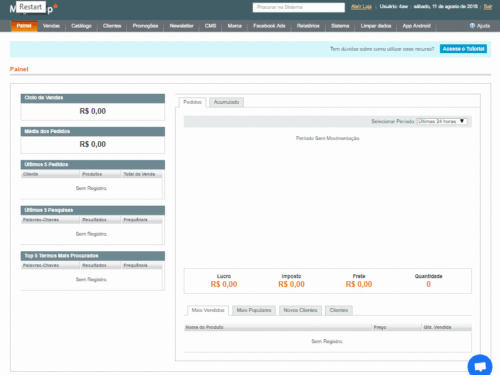Open the chat bubble widget

pyautogui.click(x=480, y=366)
